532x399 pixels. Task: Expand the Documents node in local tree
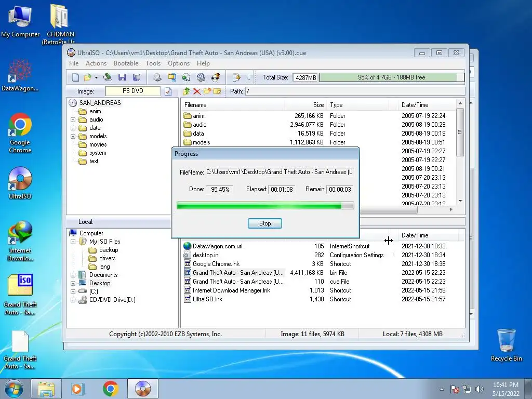(x=73, y=275)
